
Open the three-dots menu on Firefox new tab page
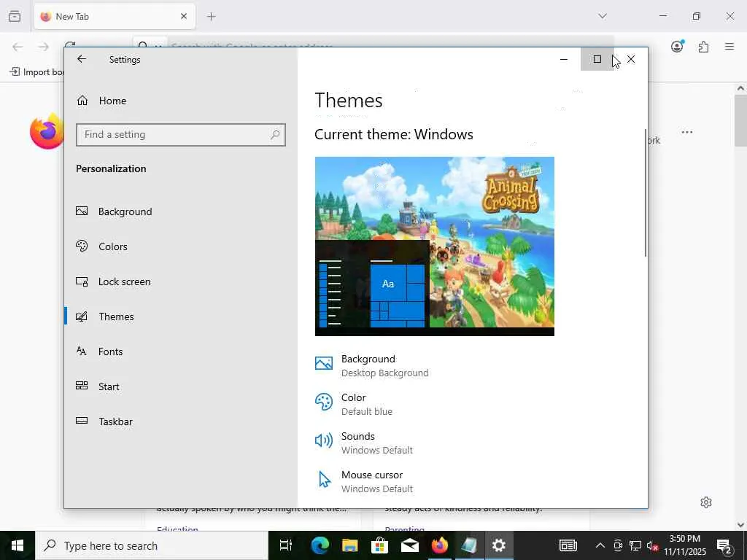[687, 132]
